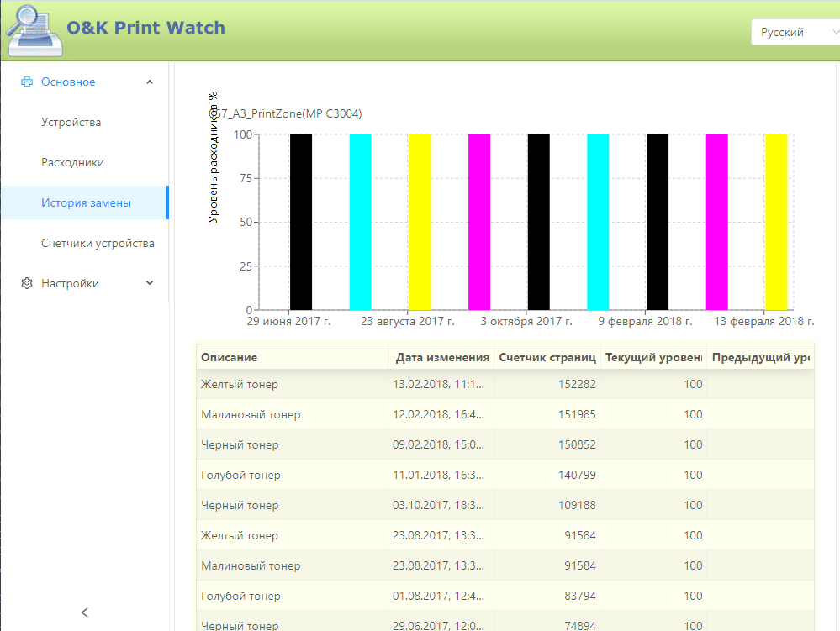This screenshot has width=840, height=631.
Task: Click the yellow bar above 13 февраля 2018
Action: click(776, 222)
